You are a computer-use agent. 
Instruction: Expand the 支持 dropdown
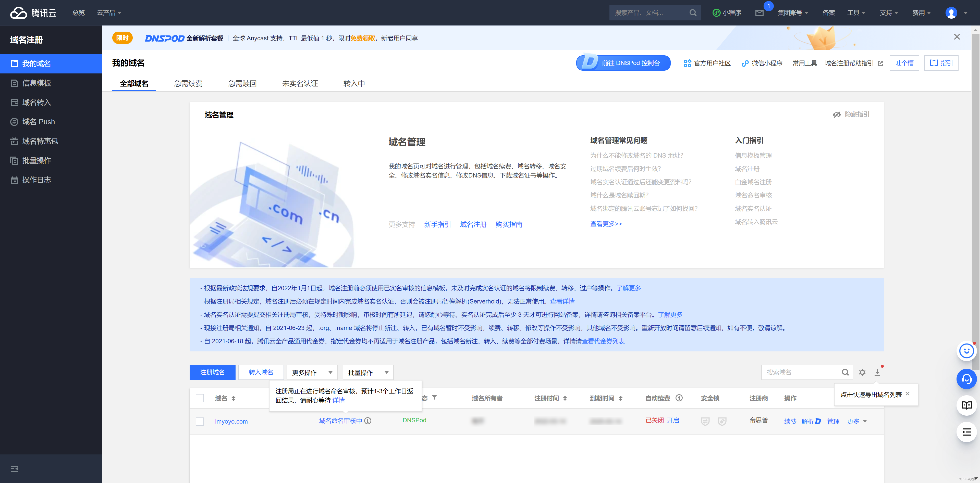click(x=889, y=12)
